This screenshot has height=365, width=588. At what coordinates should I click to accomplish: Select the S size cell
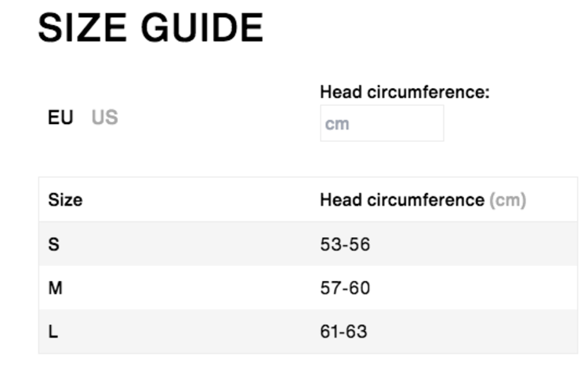[53, 244]
